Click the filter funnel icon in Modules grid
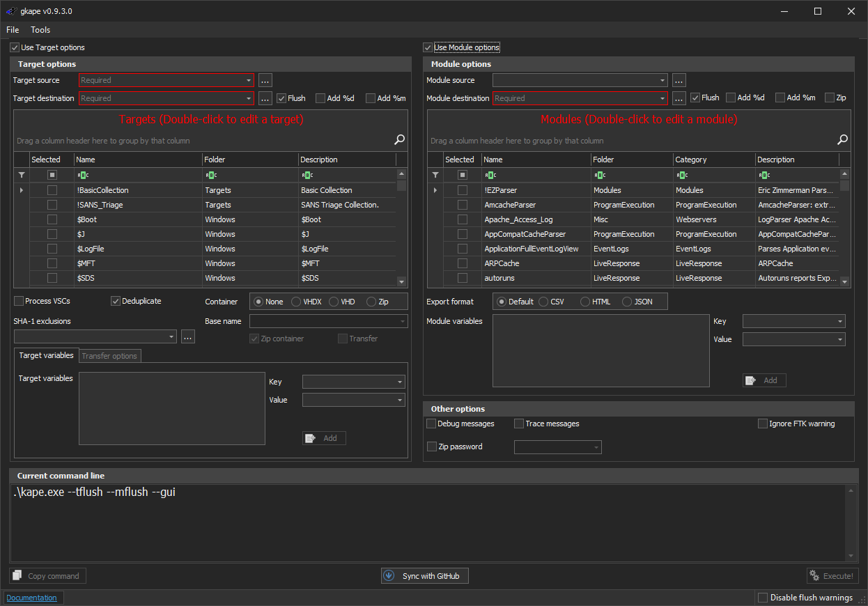This screenshot has width=868, height=606. click(x=435, y=175)
